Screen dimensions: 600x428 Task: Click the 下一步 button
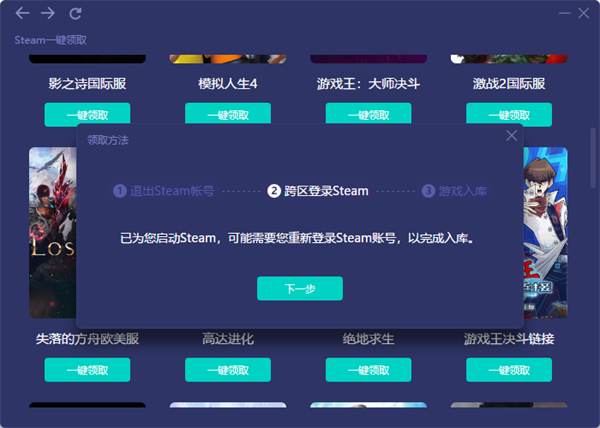click(300, 288)
